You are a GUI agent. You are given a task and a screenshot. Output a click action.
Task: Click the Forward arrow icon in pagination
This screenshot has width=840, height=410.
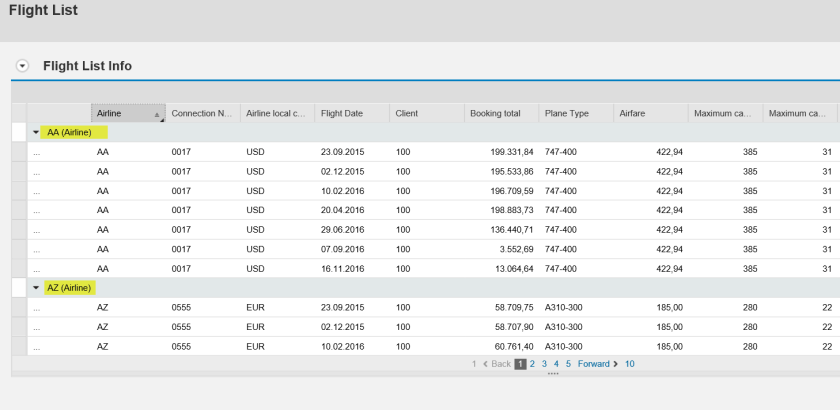click(614, 364)
